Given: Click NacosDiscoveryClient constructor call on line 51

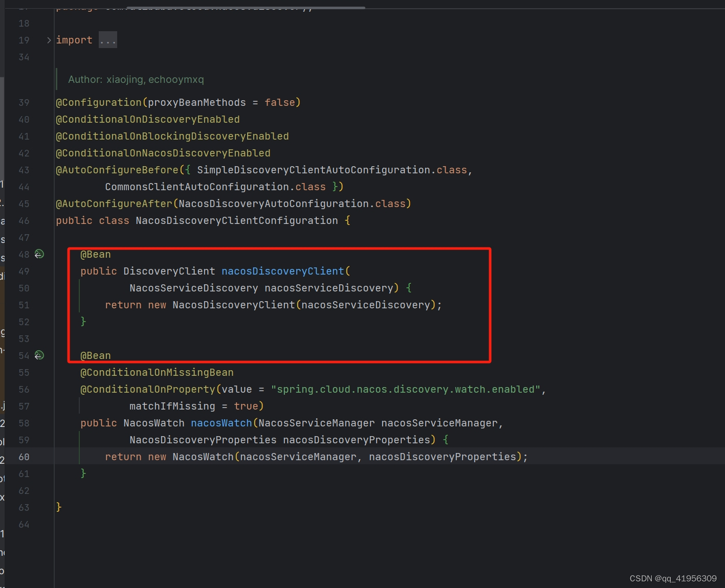Looking at the screenshot, I should (234, 305).
